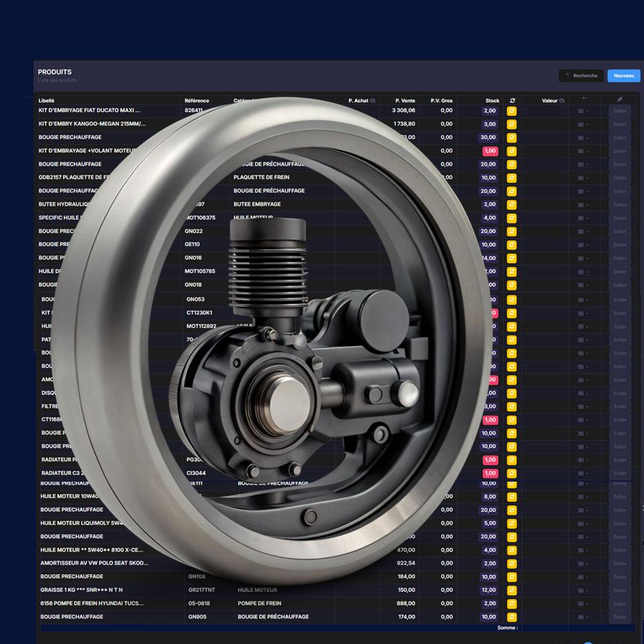644x644 pixels.
Task: Click the pencil edit icon in table header
Action: tap(619, 100)
